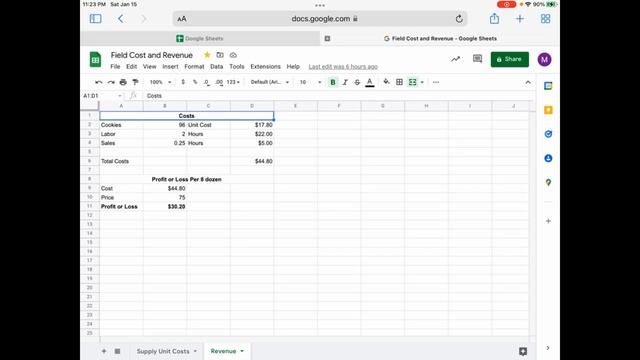This screenshot has height=360, width=640.
Task: Toggle strikethrough formatting
Action: 357,82
